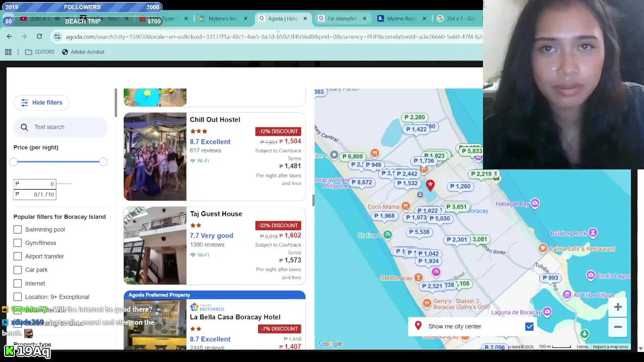Tick the Swimming pool filter
Screen dimensions: 644x362
(18, 229)
